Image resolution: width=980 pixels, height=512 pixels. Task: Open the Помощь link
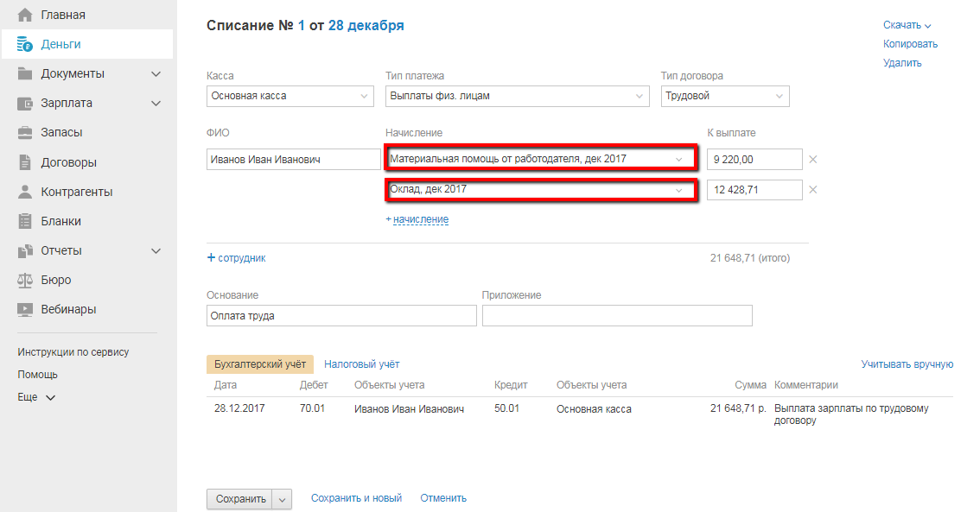click(37, 375)
